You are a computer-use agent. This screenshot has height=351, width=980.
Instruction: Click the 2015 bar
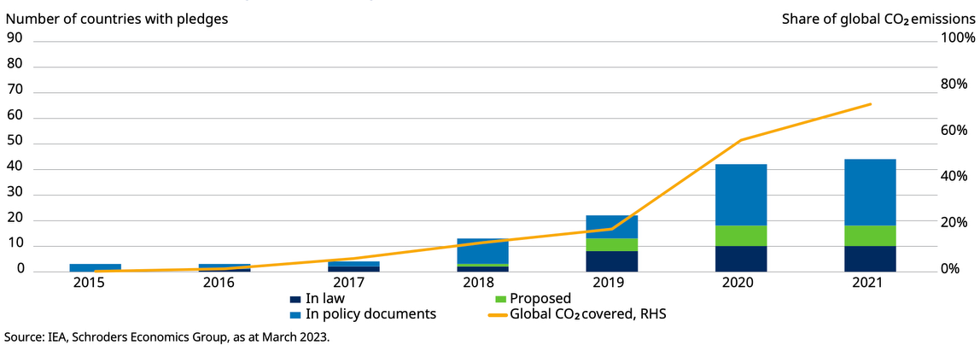coord(96,267)
